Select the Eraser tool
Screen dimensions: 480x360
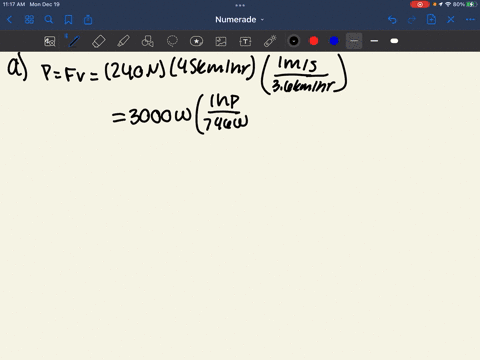(x=99, y=41)
